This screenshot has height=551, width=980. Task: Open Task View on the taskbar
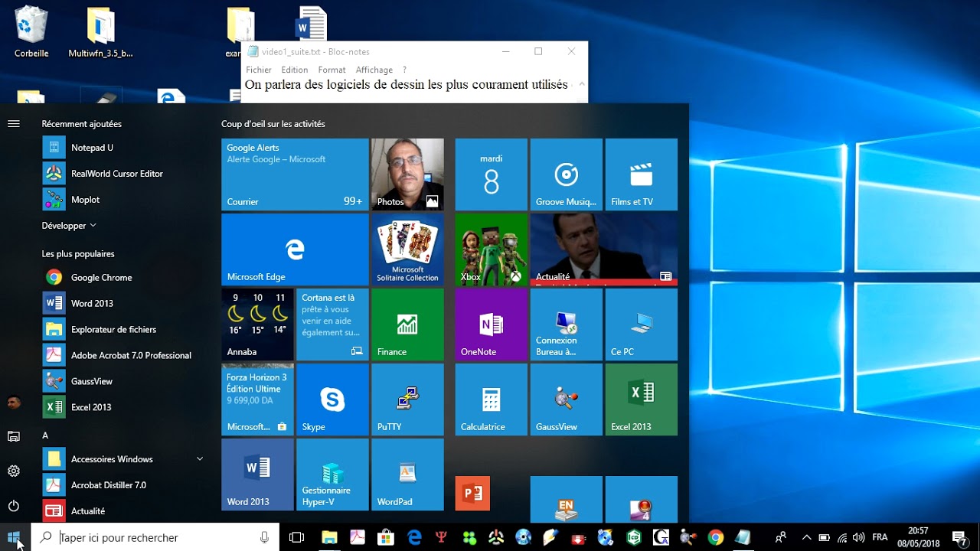tap(296, 537)
